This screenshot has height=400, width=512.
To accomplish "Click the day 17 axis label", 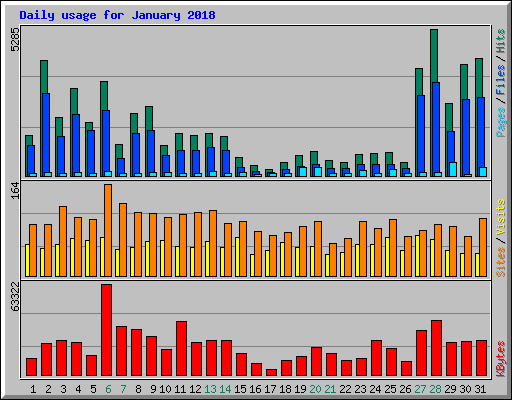I will click(270, 389).
